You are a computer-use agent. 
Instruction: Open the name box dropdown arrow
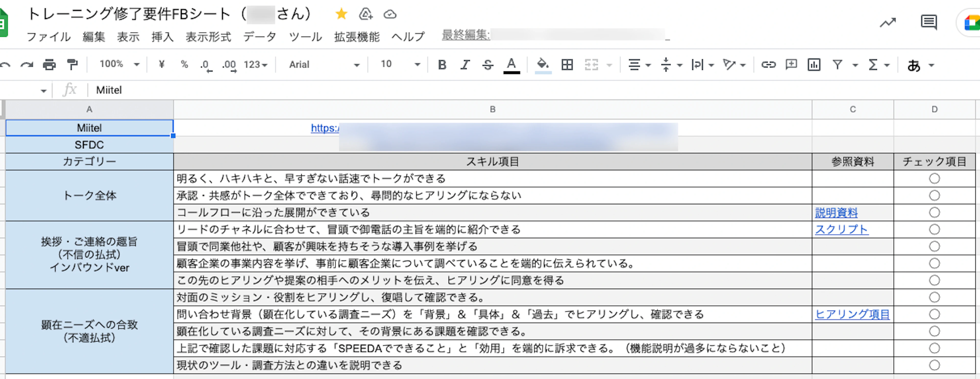click(x=43, y=91)
